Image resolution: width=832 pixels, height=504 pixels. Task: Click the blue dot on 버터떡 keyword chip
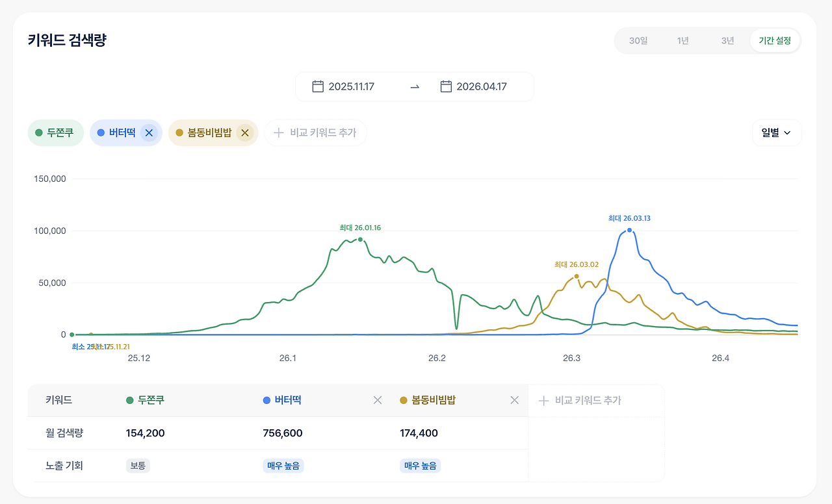click(x=101, y=132)
